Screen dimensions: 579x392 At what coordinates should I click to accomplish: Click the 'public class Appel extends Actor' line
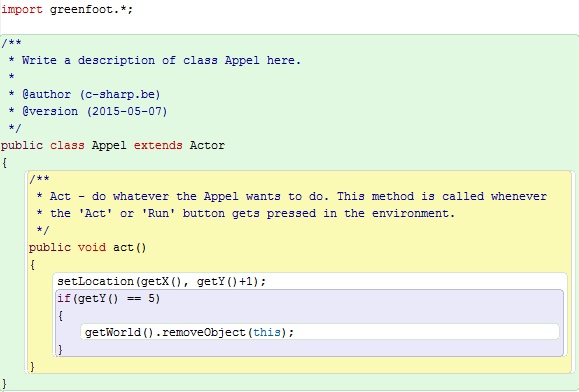[113, 145]
